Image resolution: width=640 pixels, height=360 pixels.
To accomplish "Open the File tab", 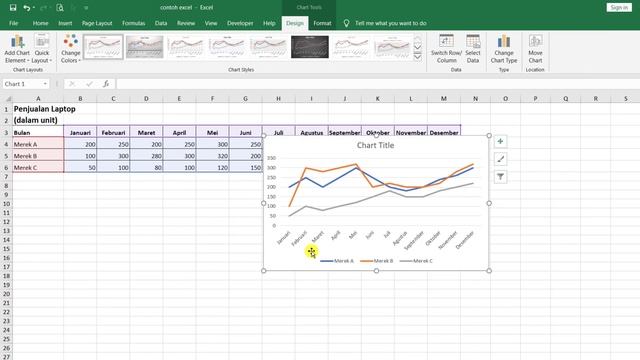I will click(x=13, y=23).
